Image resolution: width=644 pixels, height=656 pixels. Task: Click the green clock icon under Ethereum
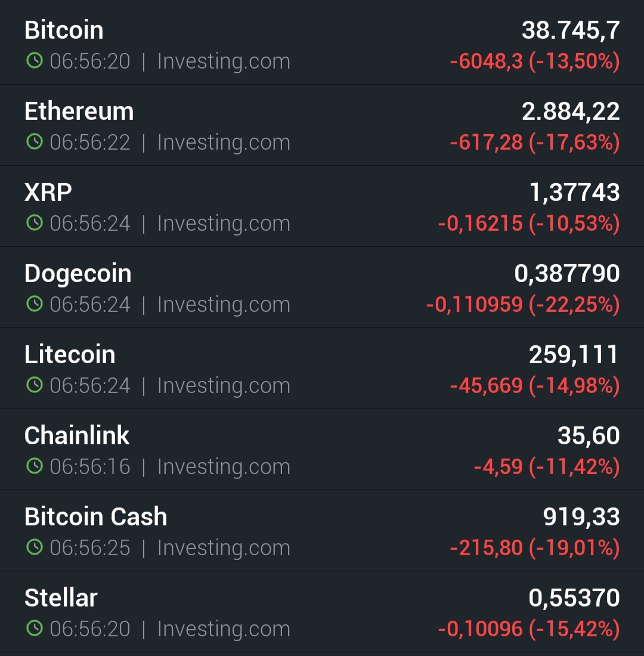pos(35,142)
